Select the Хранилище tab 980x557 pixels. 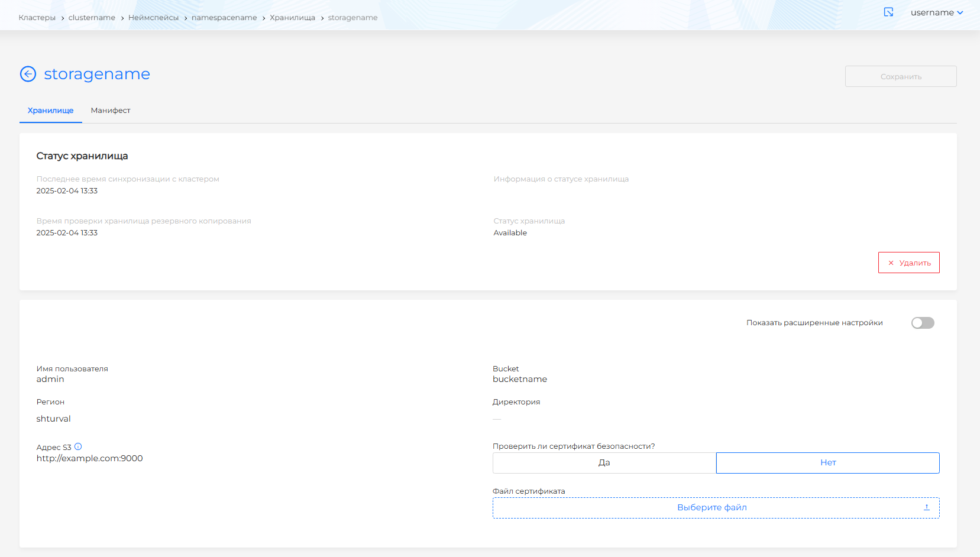51,111
